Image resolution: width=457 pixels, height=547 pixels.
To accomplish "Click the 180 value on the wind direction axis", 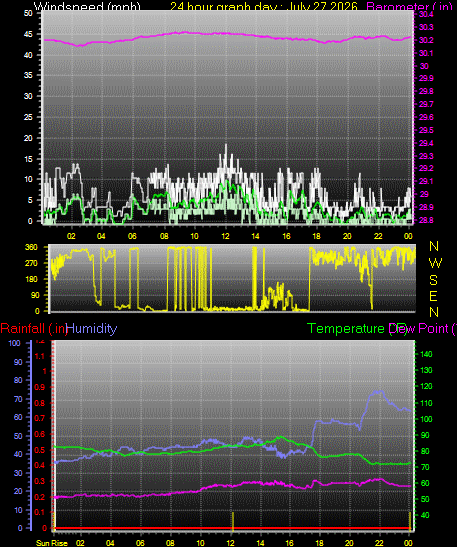I will point(31,279).
